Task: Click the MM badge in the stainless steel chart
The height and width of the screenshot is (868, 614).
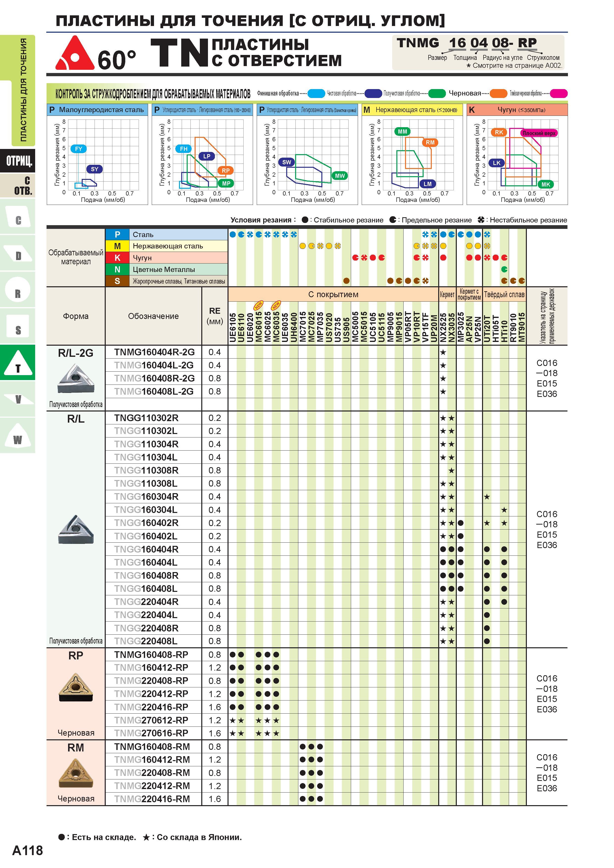Action: [403, 132]
